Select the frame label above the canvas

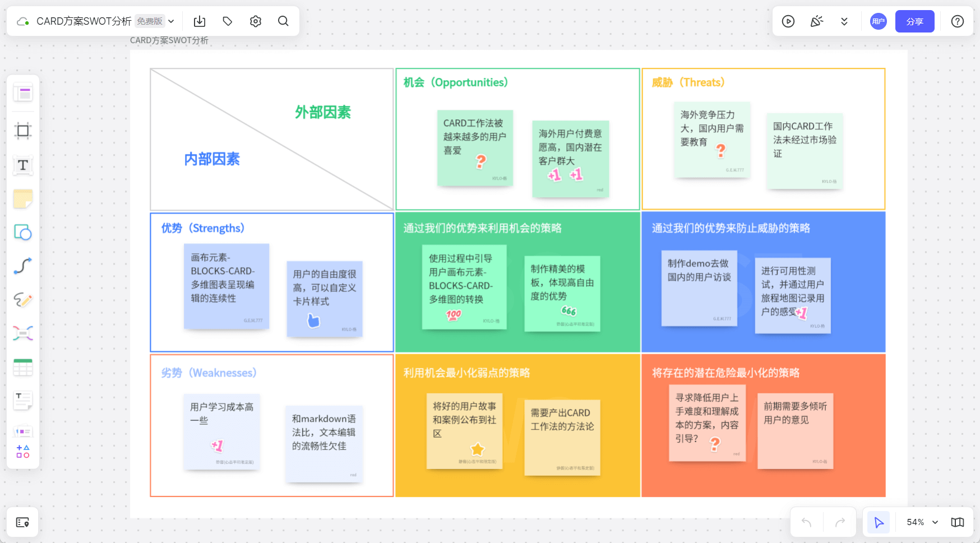point(169,40)
